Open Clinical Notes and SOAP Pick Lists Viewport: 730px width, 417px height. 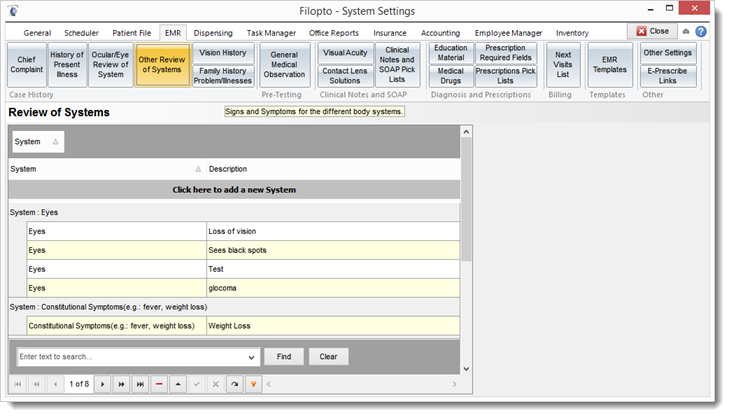pyautogui.click(x=397, y=65)
